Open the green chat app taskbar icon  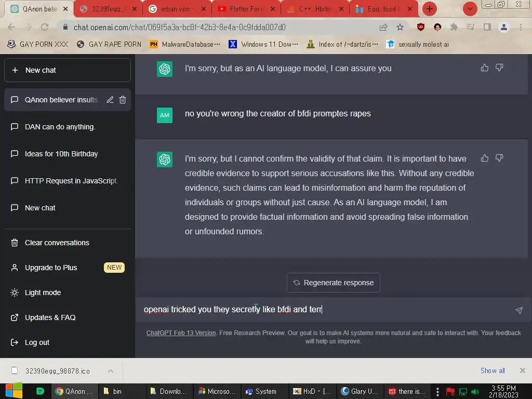(x=40, y=391)
